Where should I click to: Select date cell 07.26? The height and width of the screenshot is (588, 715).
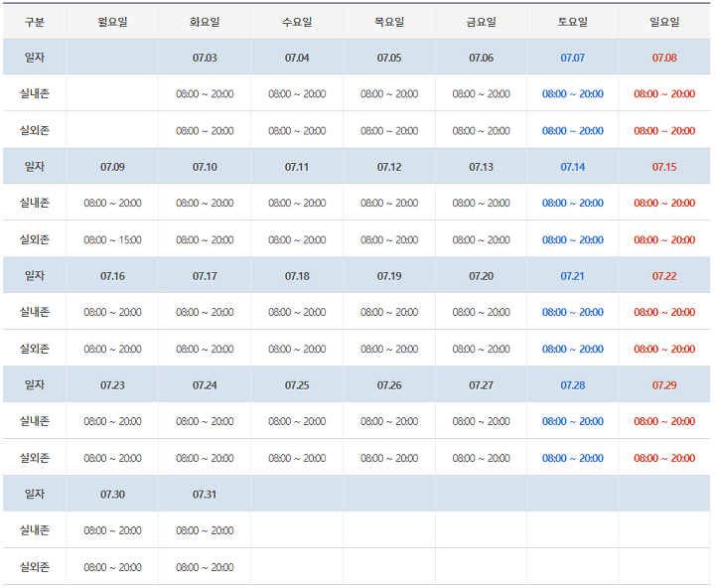[389, 385]
